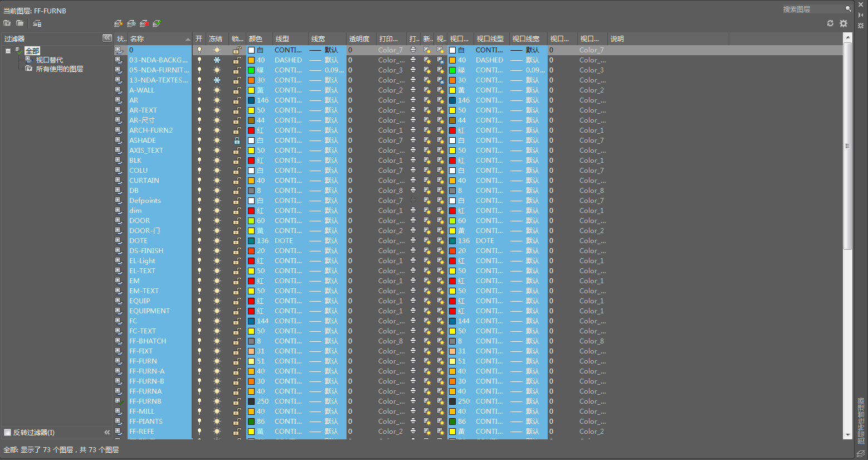
Task: Click the New Property Filter icon
Action: [x=7, y=23]
